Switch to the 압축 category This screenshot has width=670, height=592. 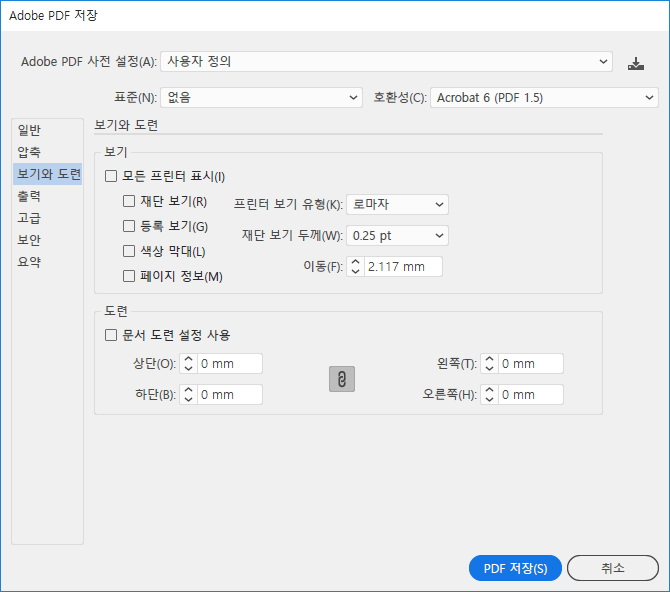click(47, 152)
